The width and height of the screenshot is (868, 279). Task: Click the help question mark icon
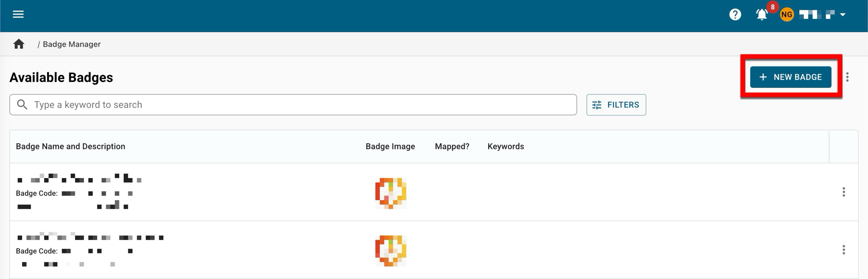tap(735, 14)
